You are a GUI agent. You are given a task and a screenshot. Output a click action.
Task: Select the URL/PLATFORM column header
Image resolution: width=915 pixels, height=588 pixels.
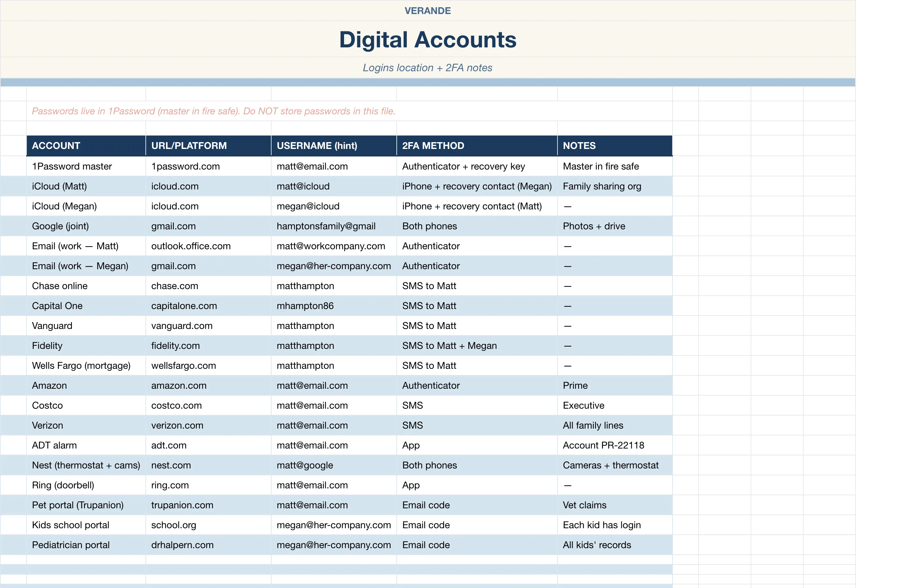pyautogui.click(x=208, y=145)
